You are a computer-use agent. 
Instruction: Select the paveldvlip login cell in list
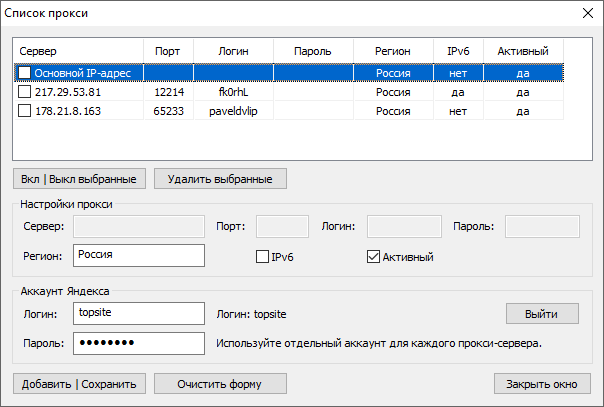(232, 111)
